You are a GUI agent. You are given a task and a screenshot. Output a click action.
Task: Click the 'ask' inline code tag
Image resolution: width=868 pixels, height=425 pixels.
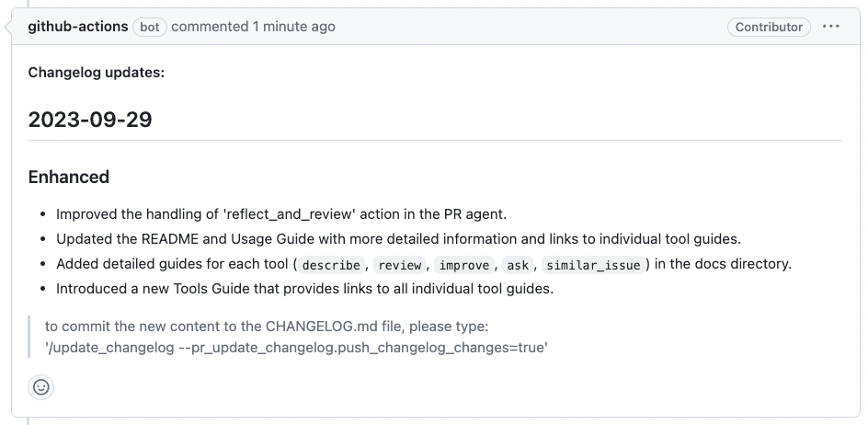point(518,265)
